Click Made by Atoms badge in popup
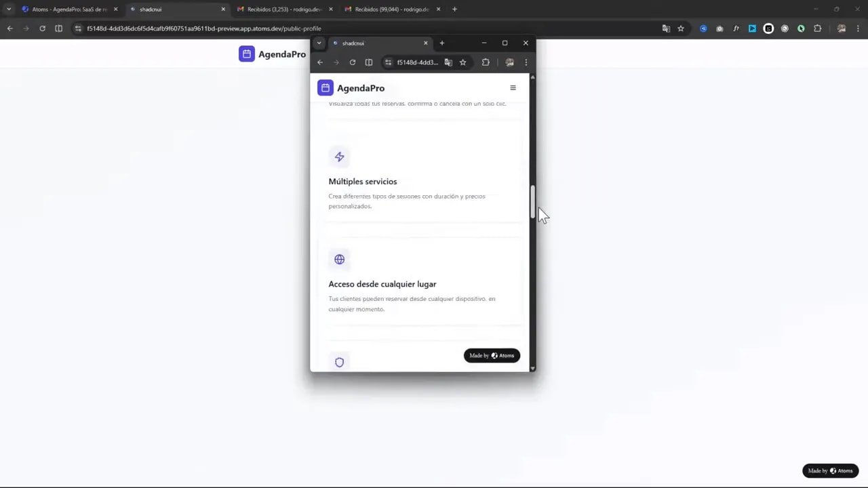Image resolution: width=868 pixels, height=488 pixels. pos(492,355)
